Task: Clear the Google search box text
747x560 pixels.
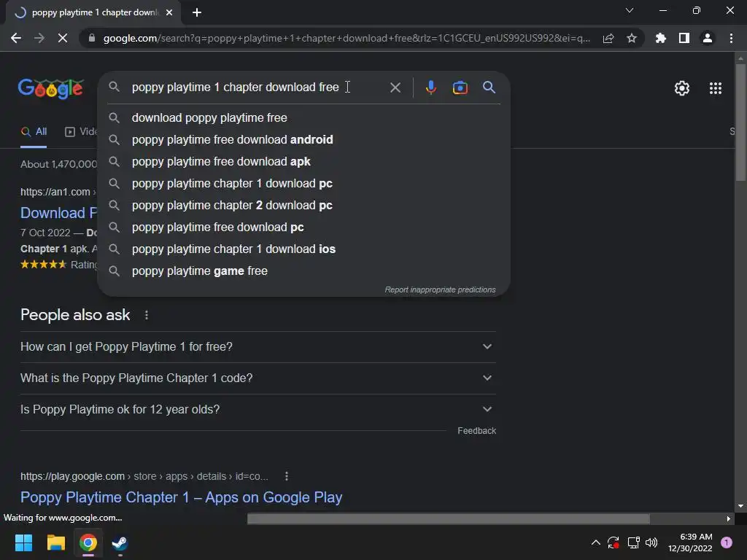Action: point(395,87)
